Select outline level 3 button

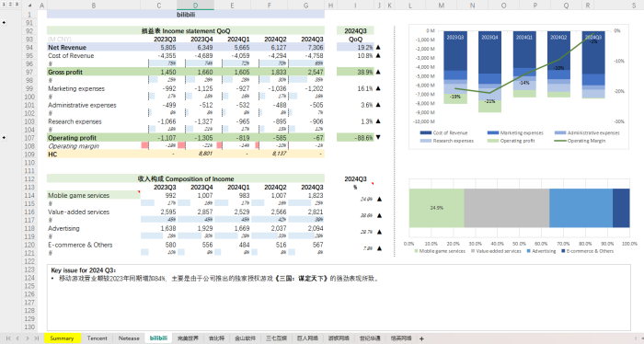coord(17,4)
